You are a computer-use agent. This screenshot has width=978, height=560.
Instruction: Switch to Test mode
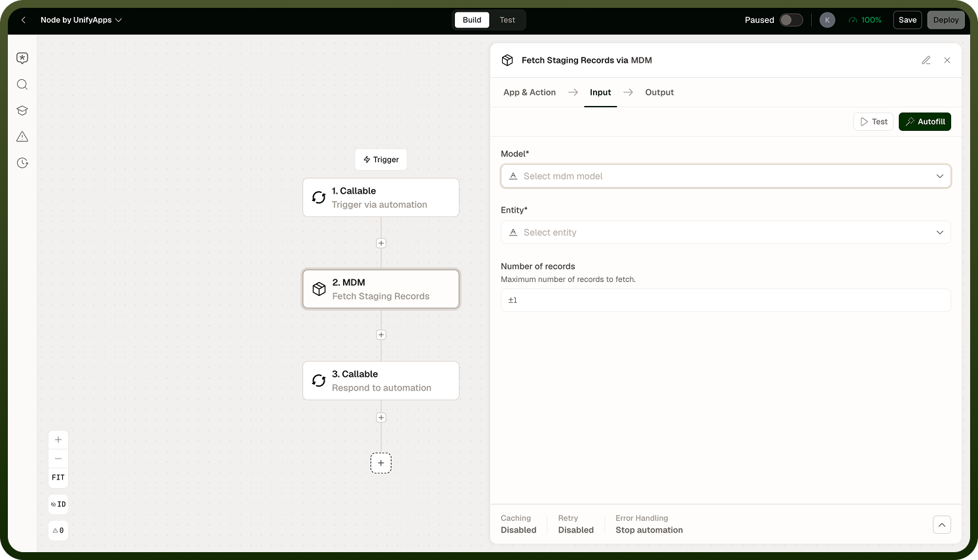[507, 20]
